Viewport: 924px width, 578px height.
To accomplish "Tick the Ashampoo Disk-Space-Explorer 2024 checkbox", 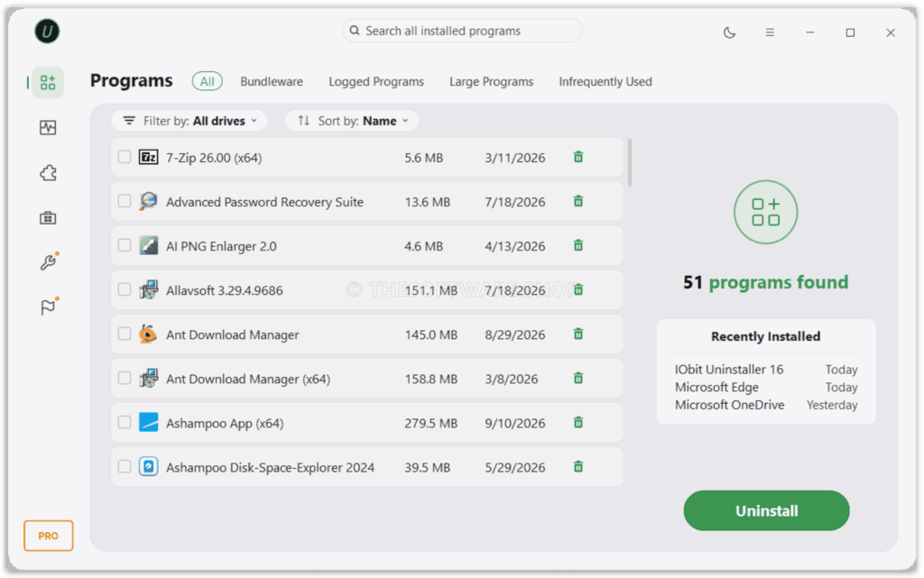I will (125, 465).
